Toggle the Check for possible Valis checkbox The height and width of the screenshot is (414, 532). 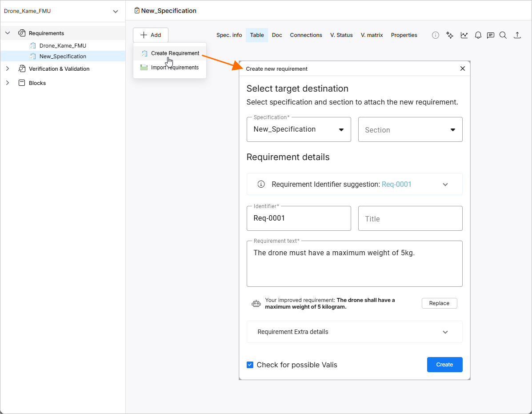tap(250, 365)
